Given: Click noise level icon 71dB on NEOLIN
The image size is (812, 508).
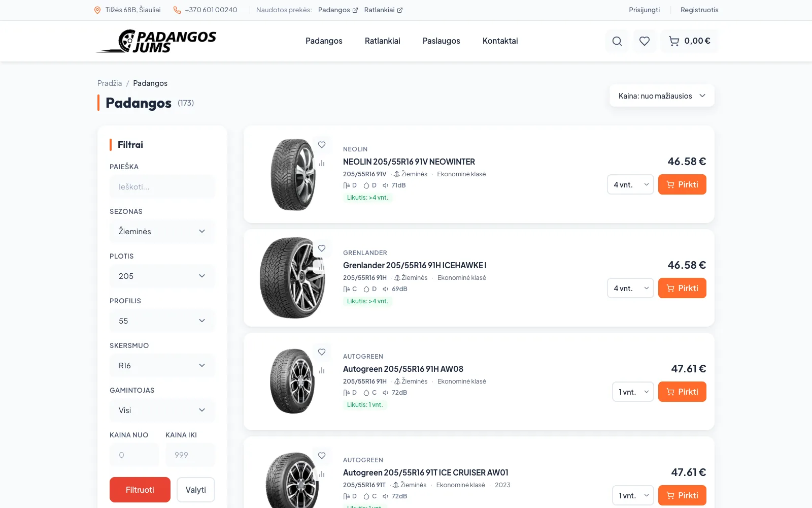Looking at the screenshot, I should (386, 185).
